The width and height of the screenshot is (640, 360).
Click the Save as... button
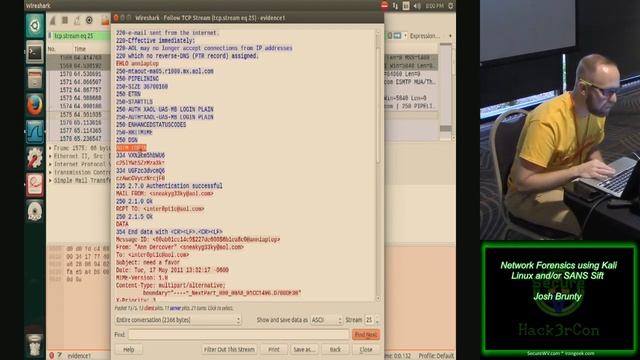click(x=304, y=349)
